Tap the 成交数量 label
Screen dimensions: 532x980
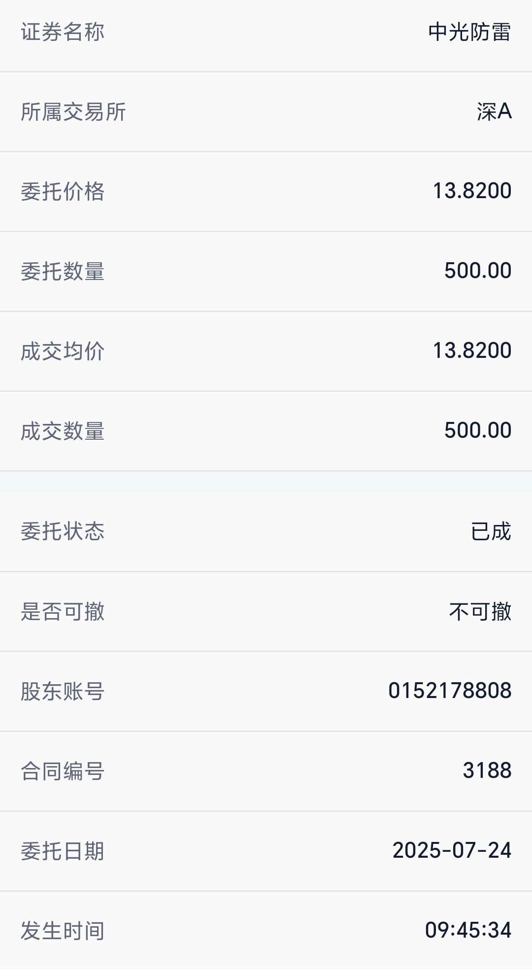click(x=63, y=431)
